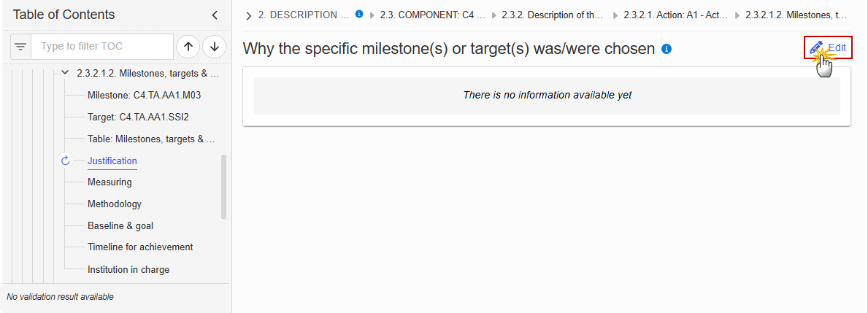Click the Edit pencil button
The image size is (868, 313).
828,47
